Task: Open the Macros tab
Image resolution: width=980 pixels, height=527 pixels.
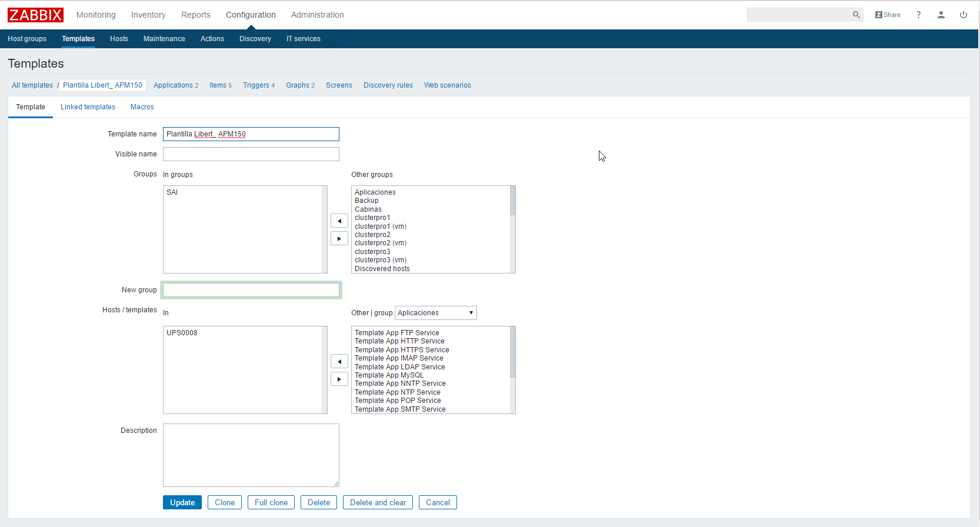Action: pyautogui.click(x=142, y=107)
